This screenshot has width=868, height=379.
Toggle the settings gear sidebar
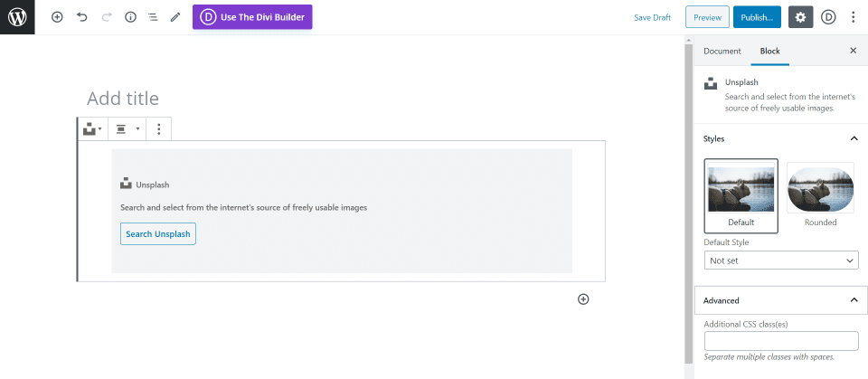point(800,17)
